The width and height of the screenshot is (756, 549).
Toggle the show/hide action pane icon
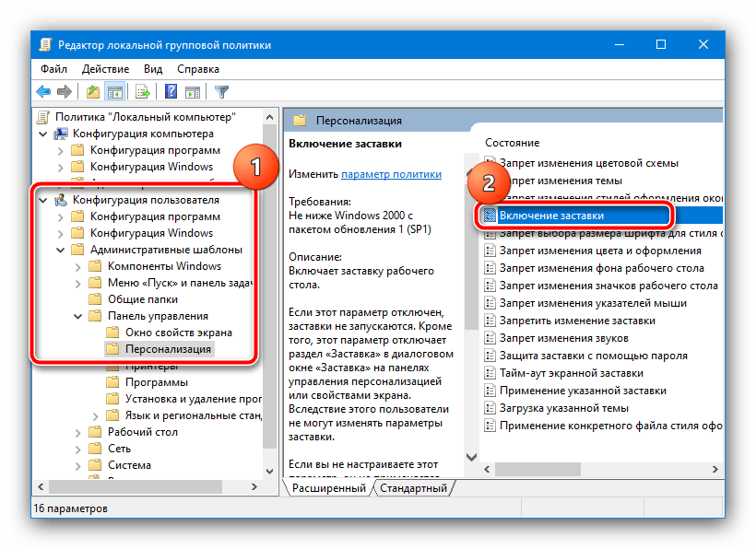(x=193, y=91)
